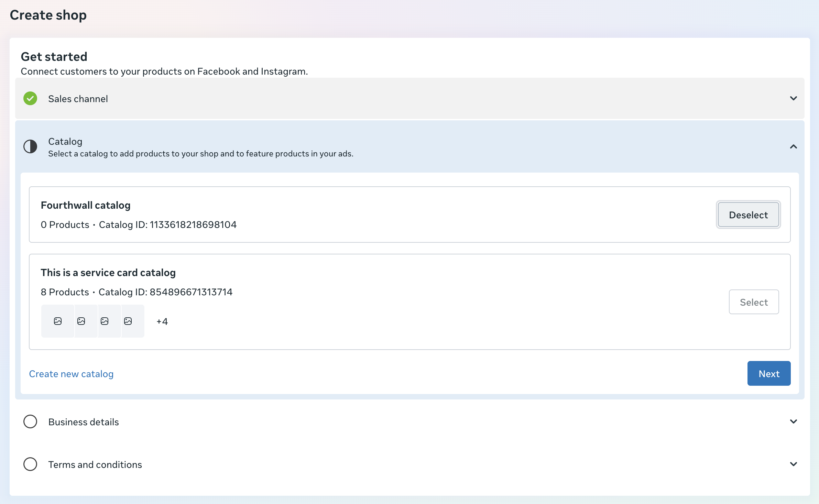This screenshot has width=819, height=504.
Task: Click the half-filled Catalog progress icon
Action: pyautogui.click(x=30, y=147)
